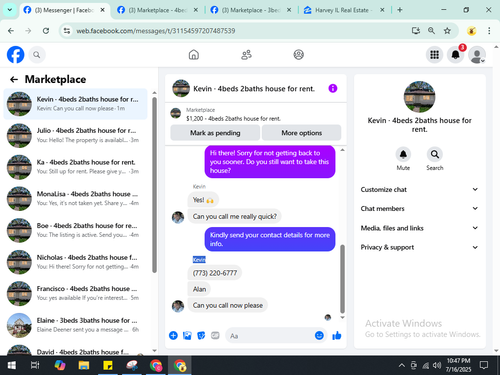Open Boe's house conversation

coord(75,230)
